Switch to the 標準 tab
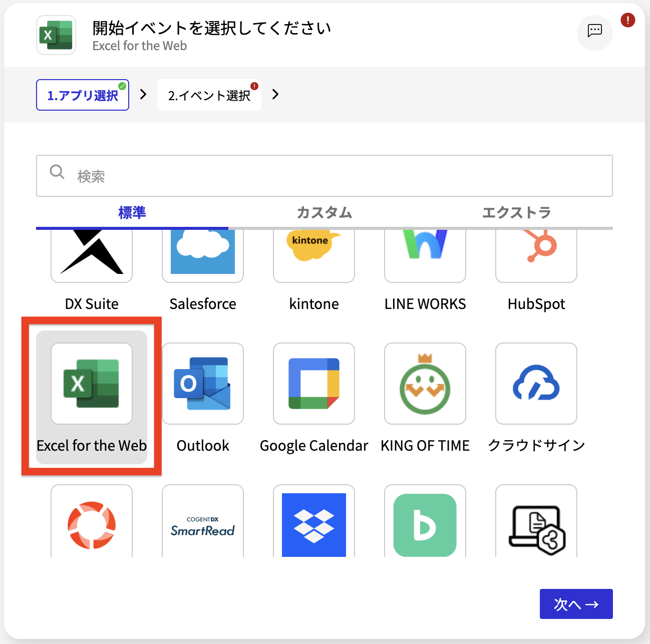650x644 pixels. click(132, 213)
